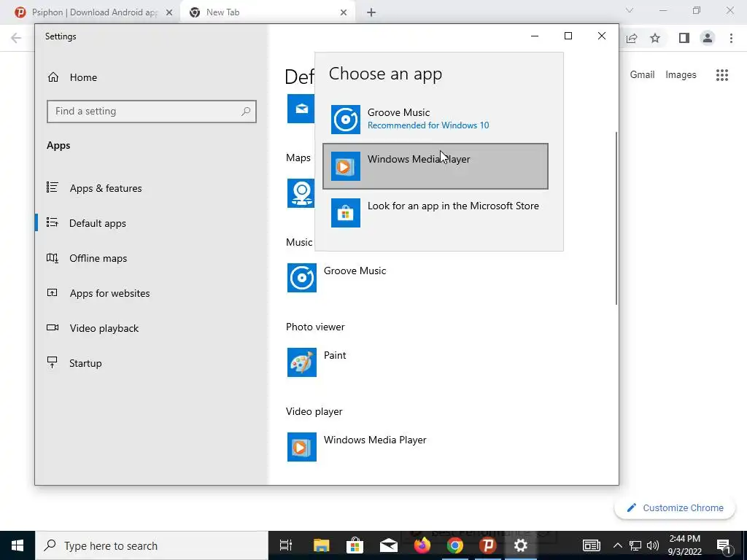747x560 pixels.
Task: Open Task View from taskbar
Action: 286,545
